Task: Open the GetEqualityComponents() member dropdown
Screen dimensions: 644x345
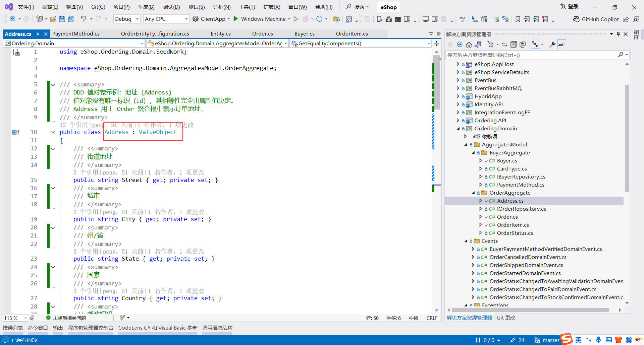Action: (361, 44)
